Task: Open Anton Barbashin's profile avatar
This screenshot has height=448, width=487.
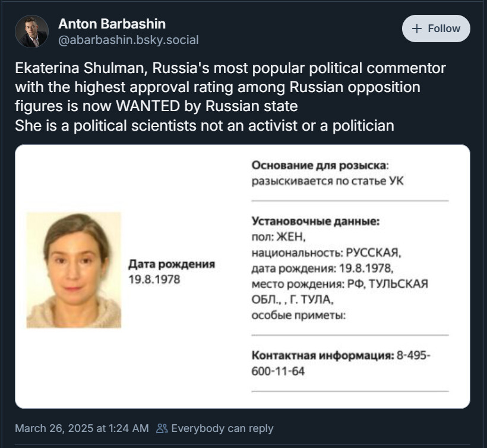Action: point(31,31)
